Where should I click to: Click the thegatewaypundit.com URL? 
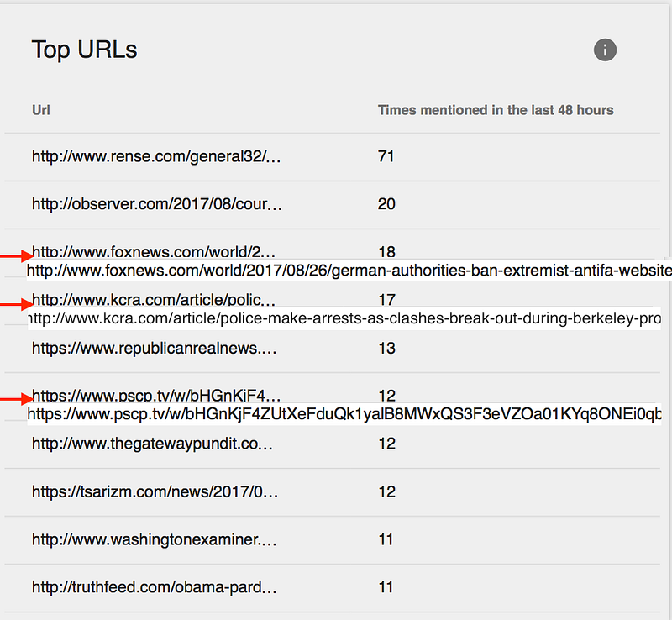[x=152, y=444]
